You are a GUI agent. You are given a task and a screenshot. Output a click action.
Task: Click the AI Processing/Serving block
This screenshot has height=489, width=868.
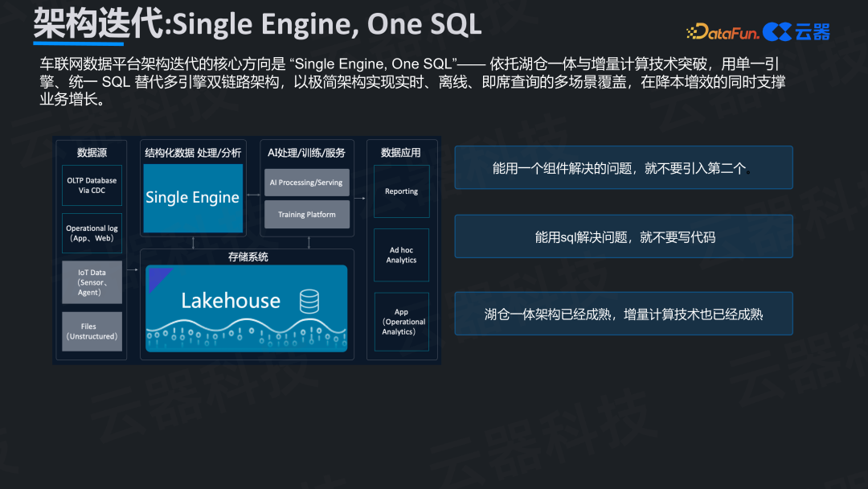click(x=306, y=183)
